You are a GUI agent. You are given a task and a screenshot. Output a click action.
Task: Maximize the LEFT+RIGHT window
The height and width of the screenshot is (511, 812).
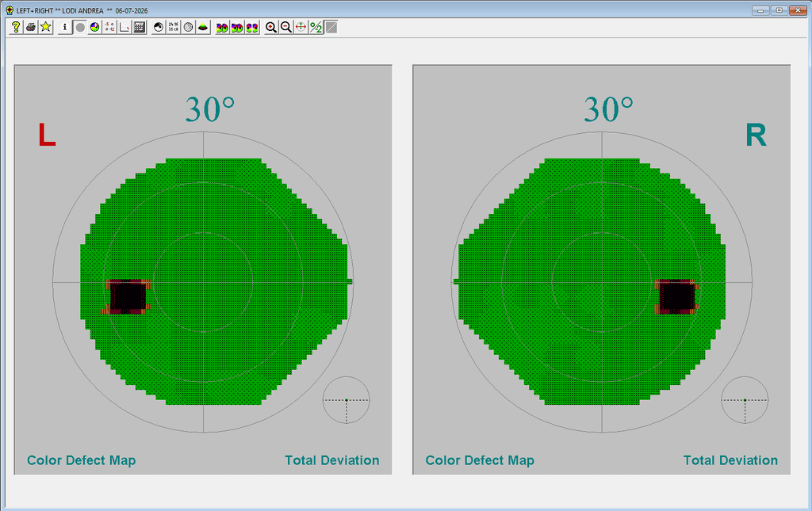click(779, 10)
